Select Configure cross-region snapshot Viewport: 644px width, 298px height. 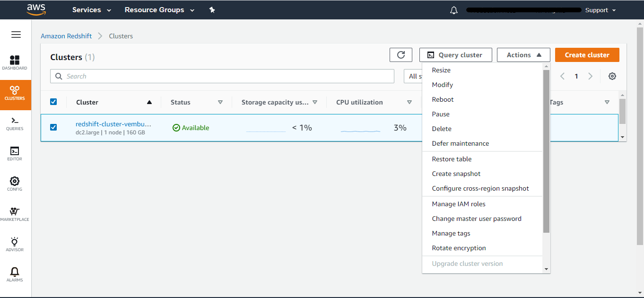(482, 188)
